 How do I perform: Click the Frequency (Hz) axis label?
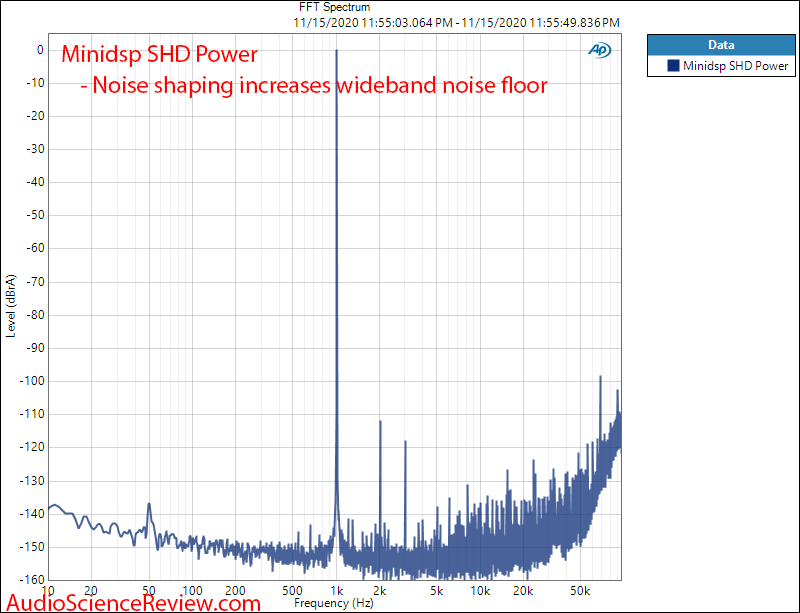(x=334, y=603)
